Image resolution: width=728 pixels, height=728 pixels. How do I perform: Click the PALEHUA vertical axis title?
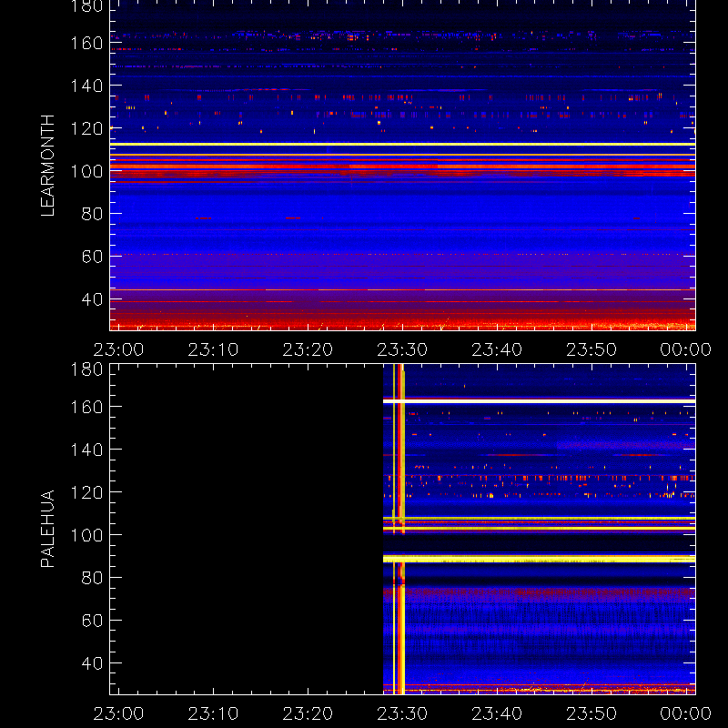point(47,529)
